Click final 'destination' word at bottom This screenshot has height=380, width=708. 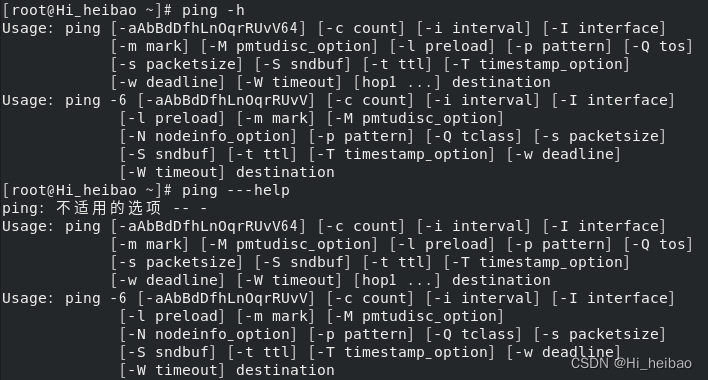(285, 371)
